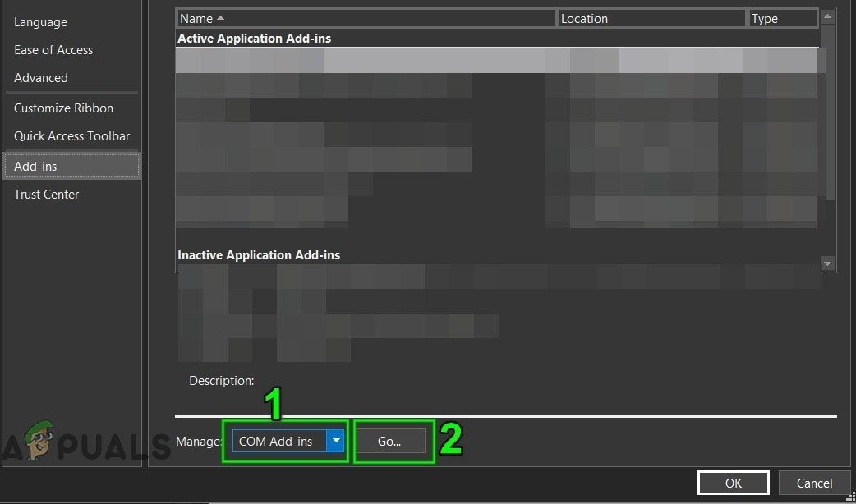856x504 pixels.
Task: Sort add-ins by Type column header
Action: click(782, 19)
